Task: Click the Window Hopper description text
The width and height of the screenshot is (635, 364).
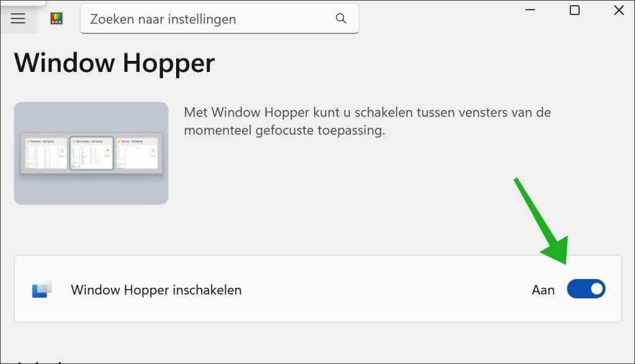Action: [x=367, y=121]
